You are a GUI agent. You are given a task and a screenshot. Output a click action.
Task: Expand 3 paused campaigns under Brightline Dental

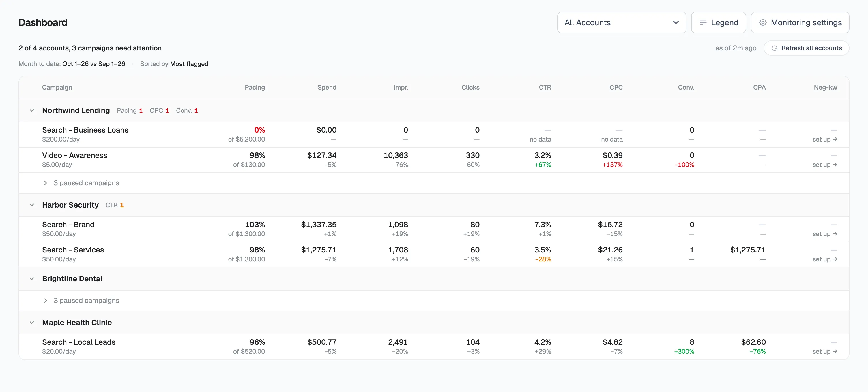pyautogui.click(x=81, y=300)
